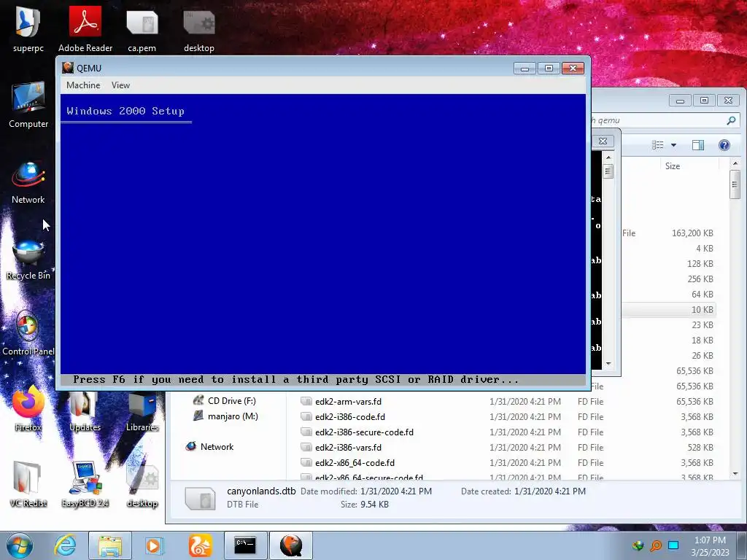Screen dimensions: 747x560
Task: Open the Libraries desktop icon
Action: tap(142, 410)
